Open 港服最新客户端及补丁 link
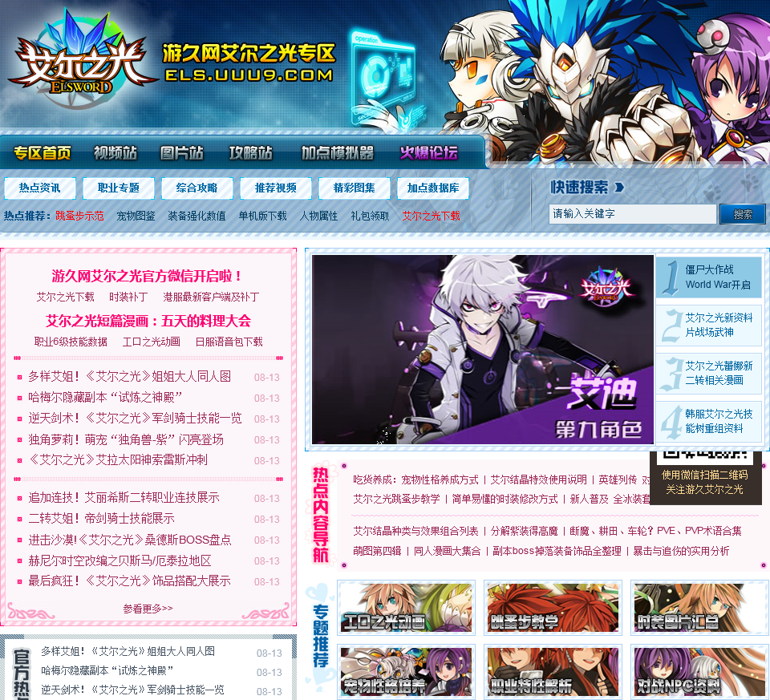This screenshot has height=700, width=770. tap(211, 297)
